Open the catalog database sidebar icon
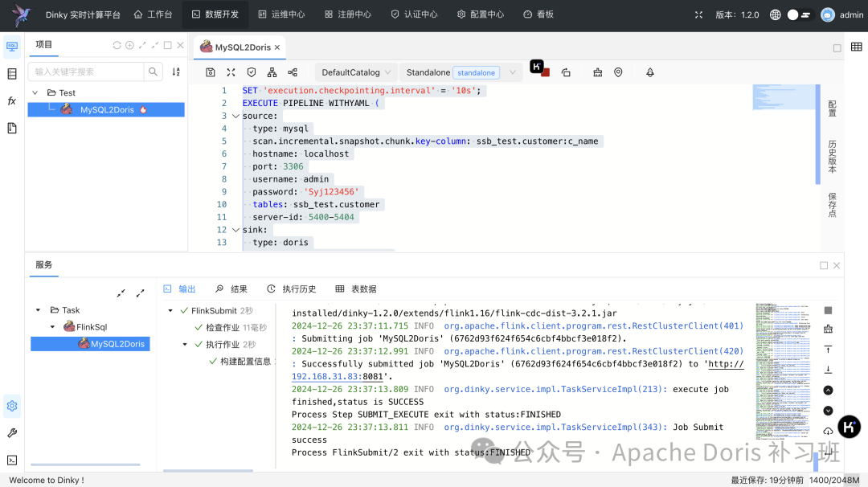 [12, 74]
